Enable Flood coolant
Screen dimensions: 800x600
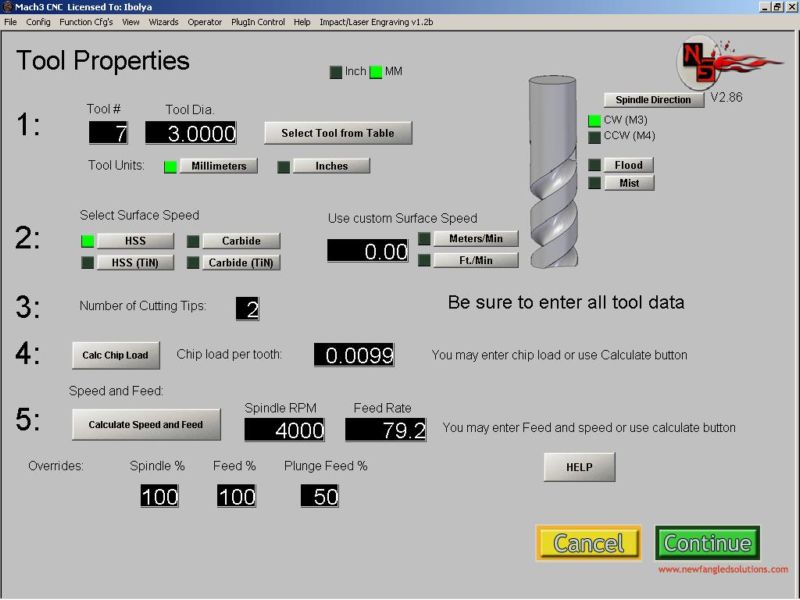628,165
